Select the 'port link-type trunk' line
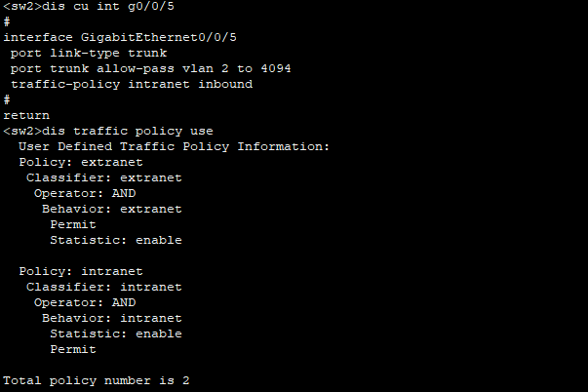The height and width of the screenshot is (392, 588). coord(89,54)
